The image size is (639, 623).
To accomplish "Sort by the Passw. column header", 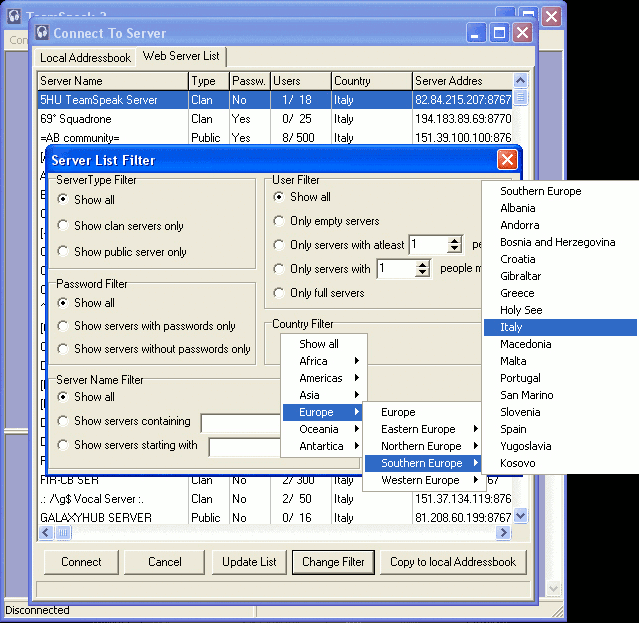I will [x=250, y=81].
